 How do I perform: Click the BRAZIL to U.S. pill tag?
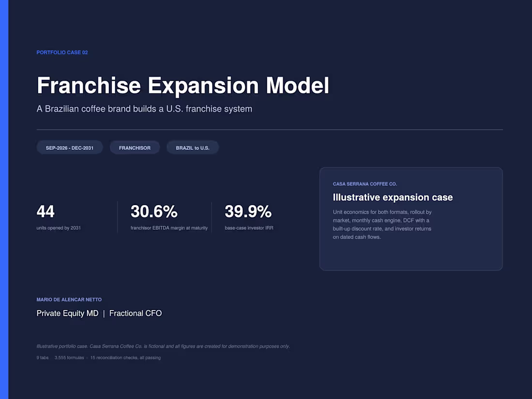(192, 148)
